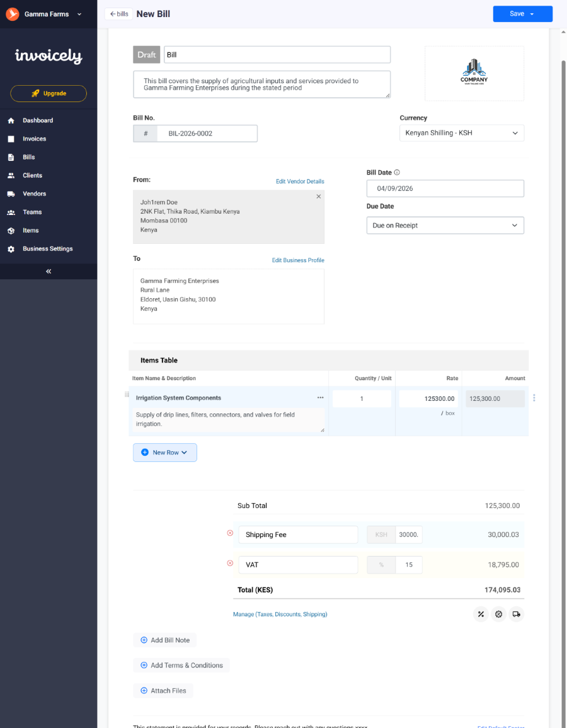Click the Bill Date field

(445, 188)
